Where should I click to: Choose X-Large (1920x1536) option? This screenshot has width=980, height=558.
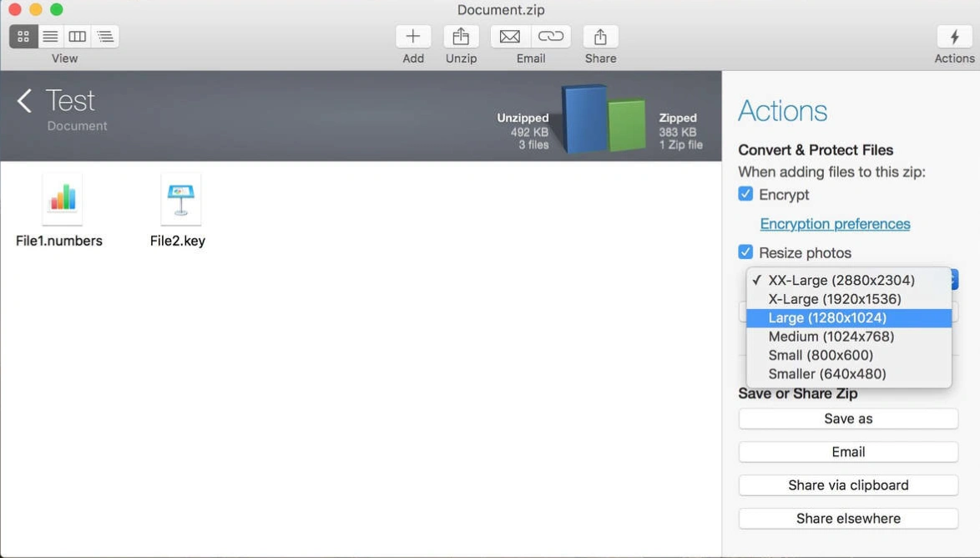point(849,299)
